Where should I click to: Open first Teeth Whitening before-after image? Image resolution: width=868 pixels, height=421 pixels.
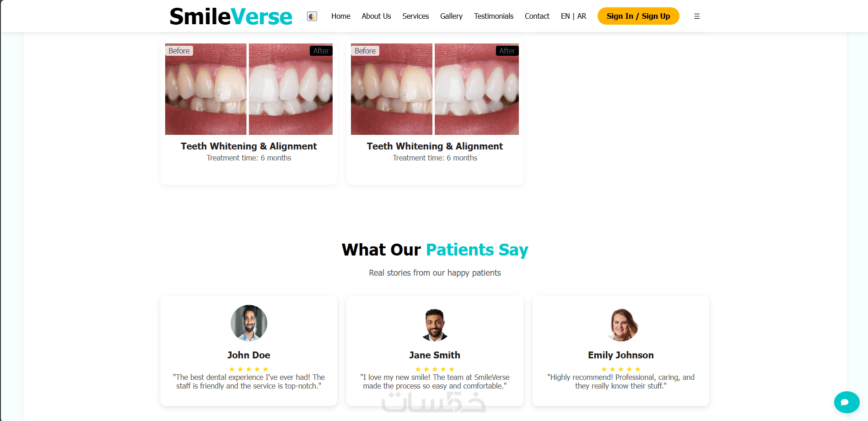pyautogui.click(x=249, y=89)
